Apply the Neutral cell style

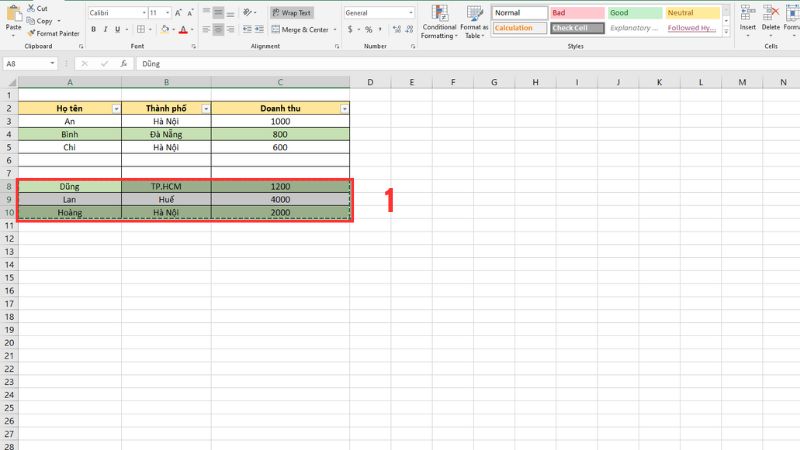[693, 13]
